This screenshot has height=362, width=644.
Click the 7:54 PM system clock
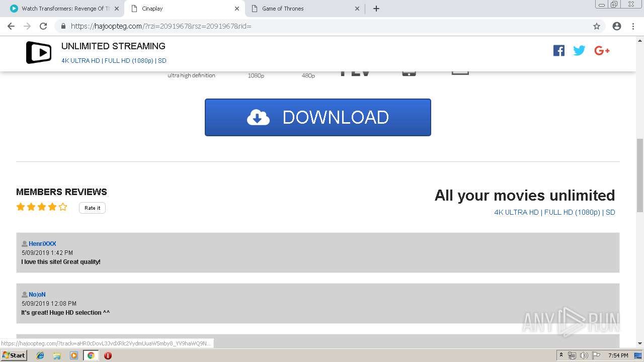pos(618,355)
